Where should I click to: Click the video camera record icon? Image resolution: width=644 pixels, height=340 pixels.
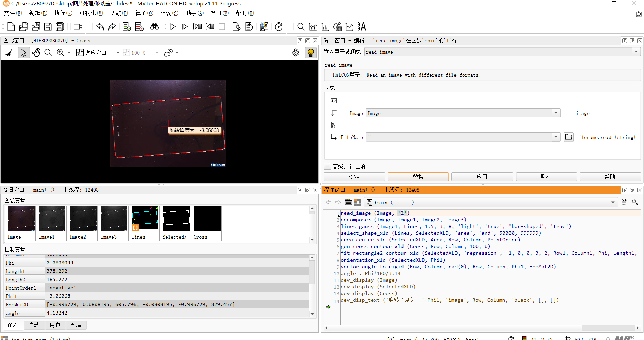click(78, 26)
